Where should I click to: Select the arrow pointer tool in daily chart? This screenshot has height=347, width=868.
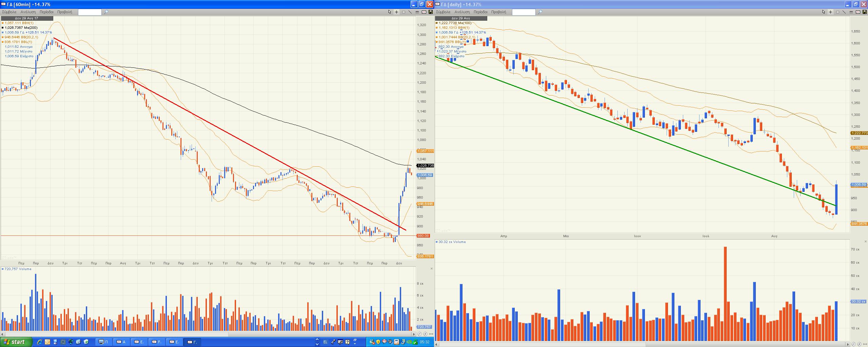tap(824, 12)
